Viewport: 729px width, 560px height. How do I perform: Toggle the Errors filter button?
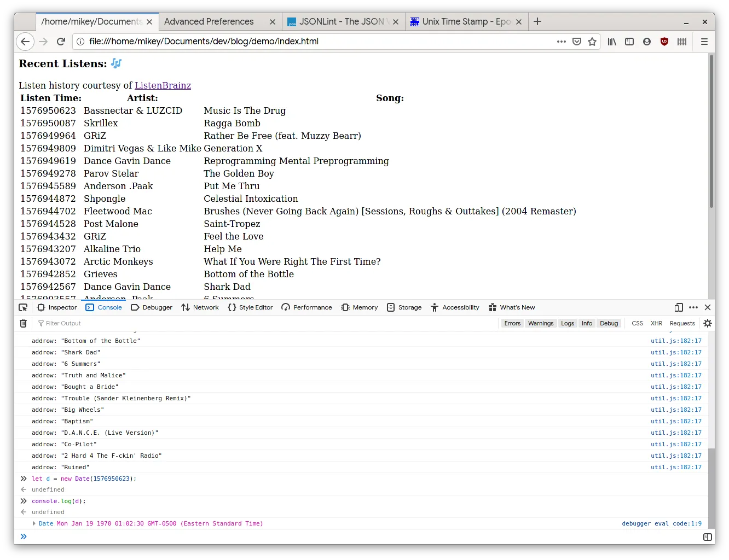point(512,323)
